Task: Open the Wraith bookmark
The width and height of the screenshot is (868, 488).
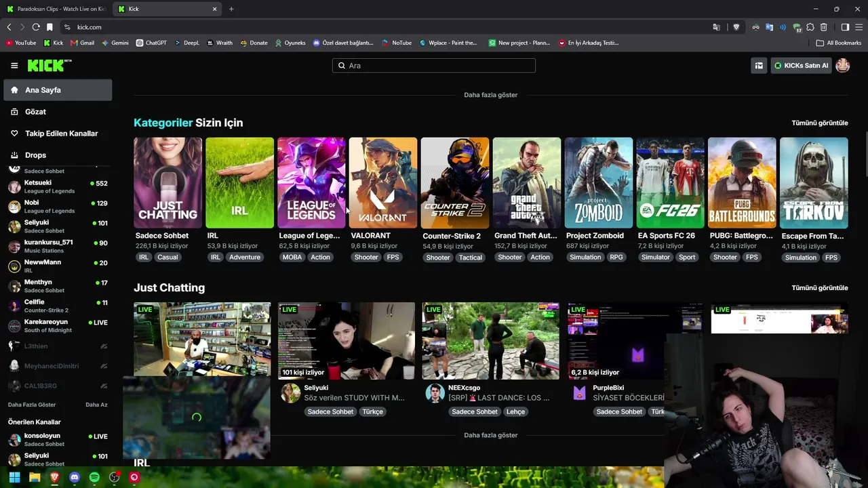Action: [x=220, y=43]
